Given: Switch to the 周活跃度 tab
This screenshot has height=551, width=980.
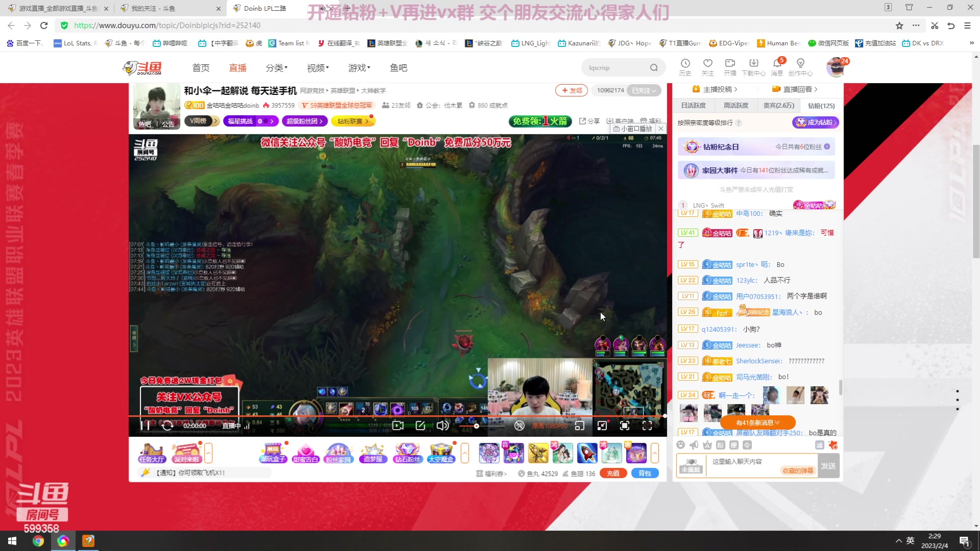Looking at the screenshot, I should (736, 106).
